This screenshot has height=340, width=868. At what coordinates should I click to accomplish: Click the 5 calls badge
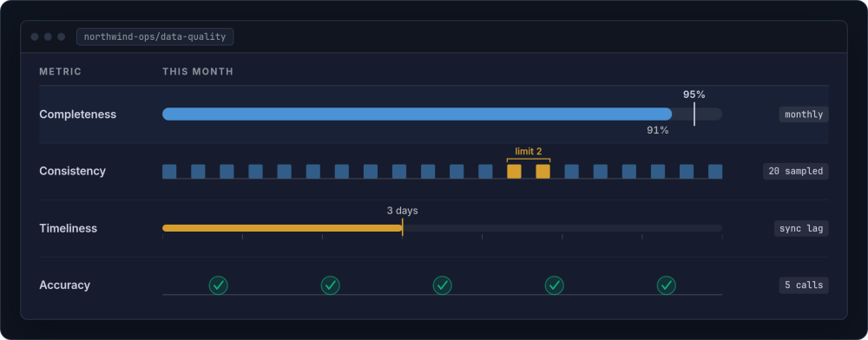pos(804,285)
